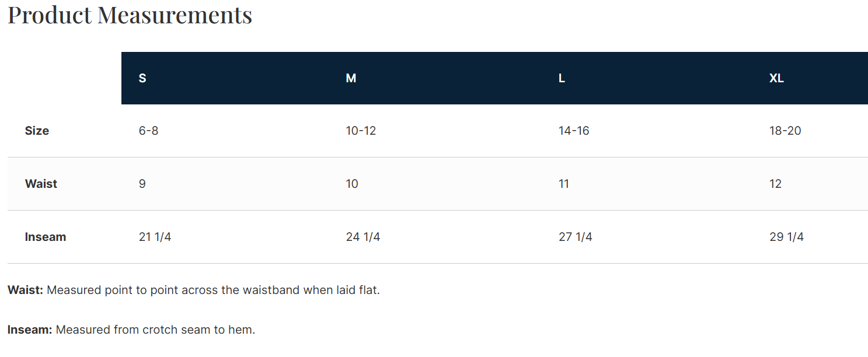Select the 21 1/4 inseam cell
The width and height of the screenshot is (868, 357).
point(155,237)
